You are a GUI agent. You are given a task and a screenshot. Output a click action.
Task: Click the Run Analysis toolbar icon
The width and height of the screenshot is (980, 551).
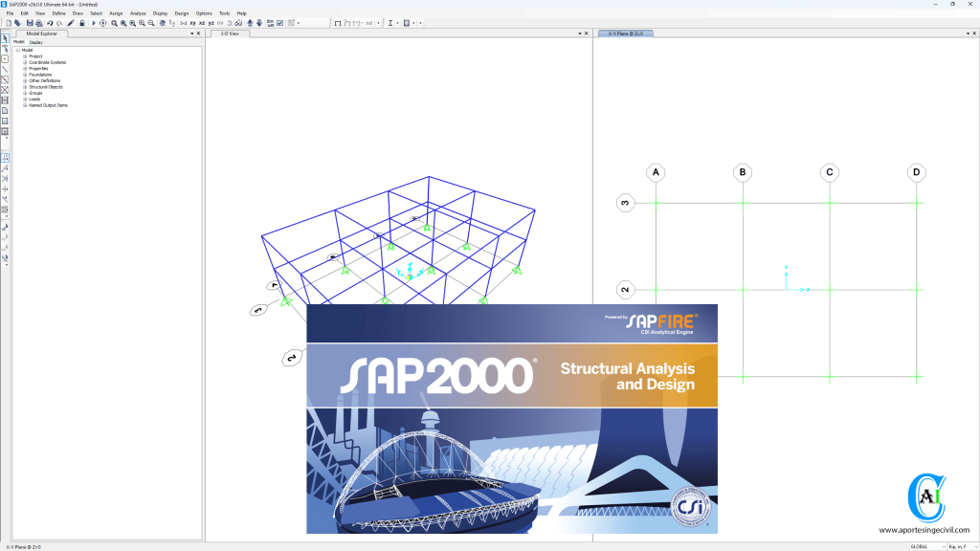pos(94,22)
